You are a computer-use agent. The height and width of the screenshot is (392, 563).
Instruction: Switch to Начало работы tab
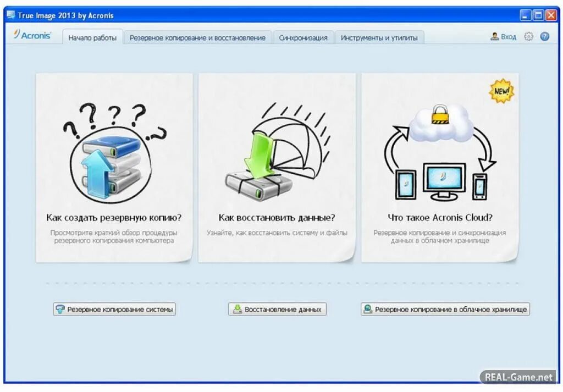[92, 38]
